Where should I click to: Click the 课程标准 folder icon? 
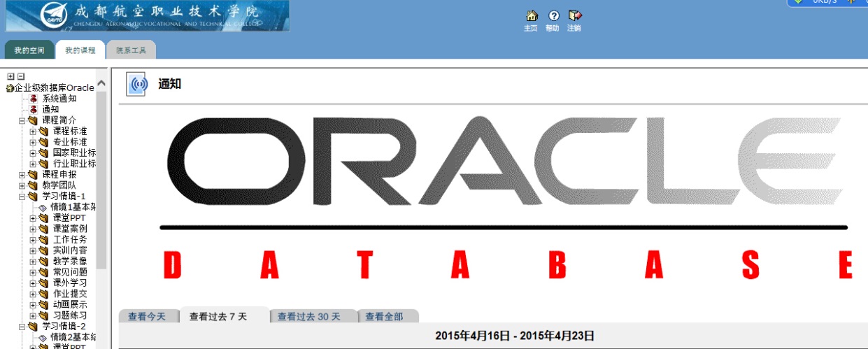[44, 131]
